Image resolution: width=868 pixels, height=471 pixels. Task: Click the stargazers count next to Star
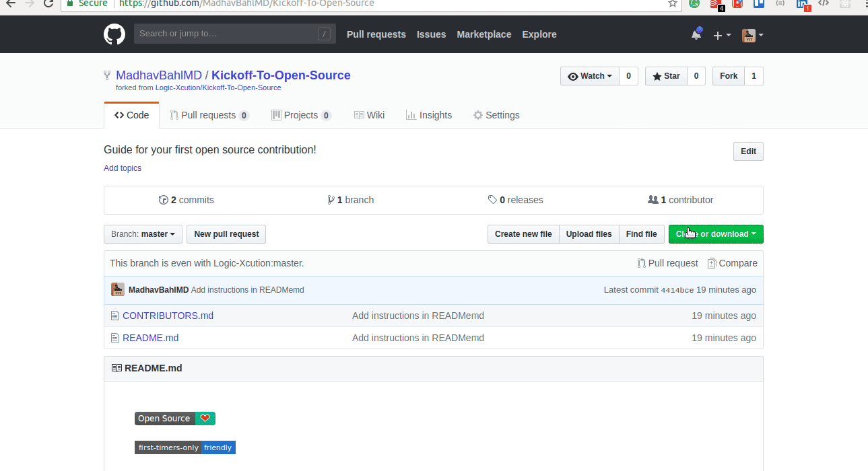pos(696,76)
